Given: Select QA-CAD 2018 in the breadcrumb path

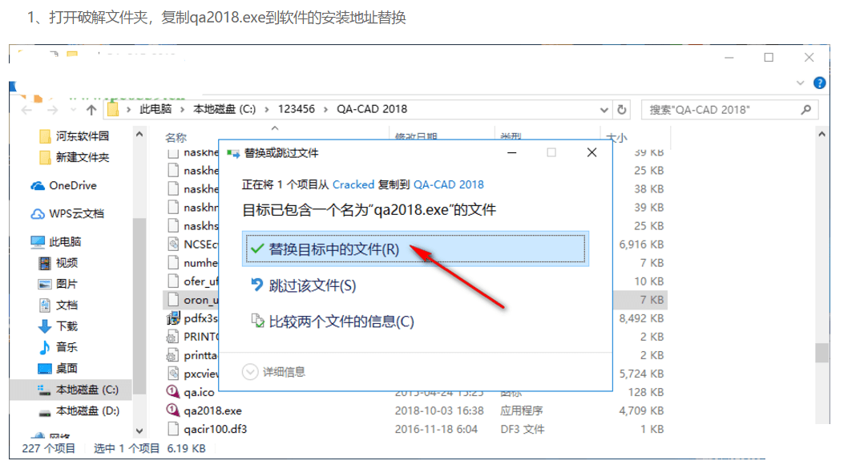Looking at the screenshot, I should 372,109.
